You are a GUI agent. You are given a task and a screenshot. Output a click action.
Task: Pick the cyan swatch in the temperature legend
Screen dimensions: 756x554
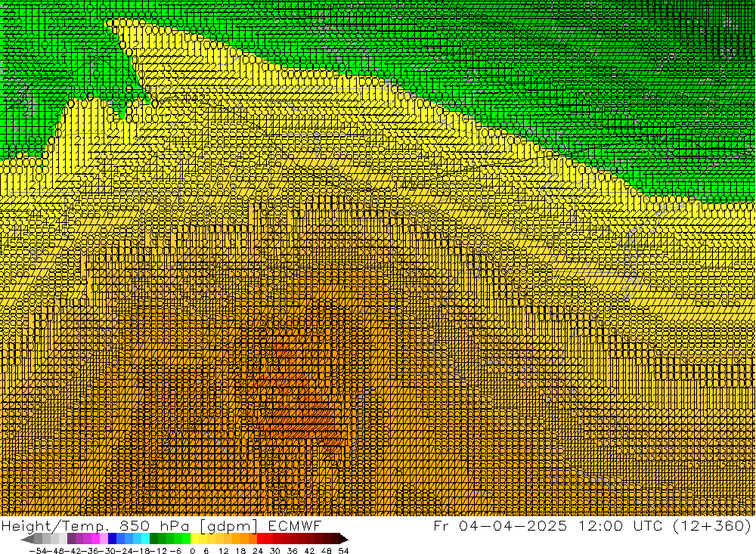[145, 539]
